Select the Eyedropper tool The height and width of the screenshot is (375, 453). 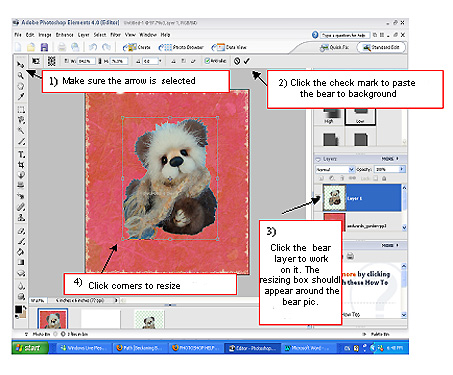tap(21, 97)
